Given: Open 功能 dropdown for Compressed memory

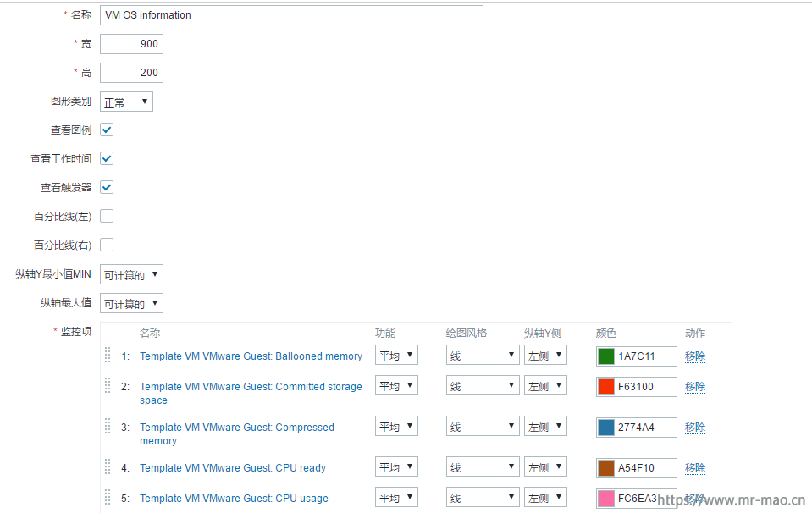Looking at the screenshot, I should 396,426.
